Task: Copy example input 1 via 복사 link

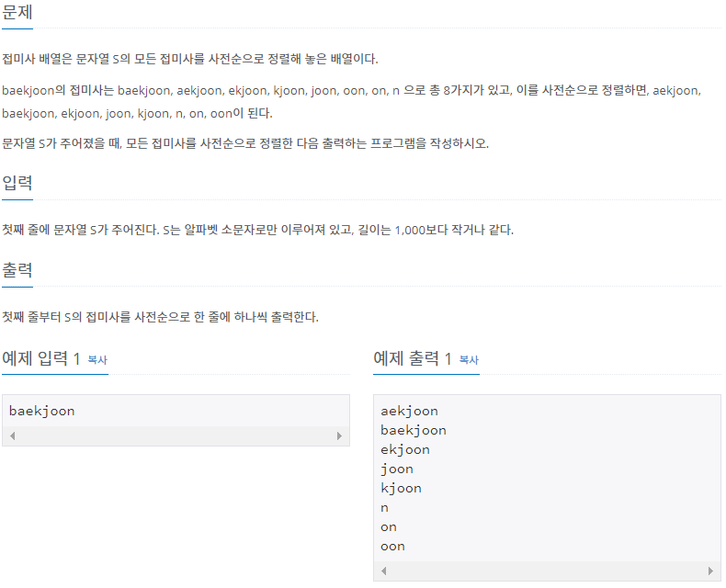Action: click(x=97, y=360)
